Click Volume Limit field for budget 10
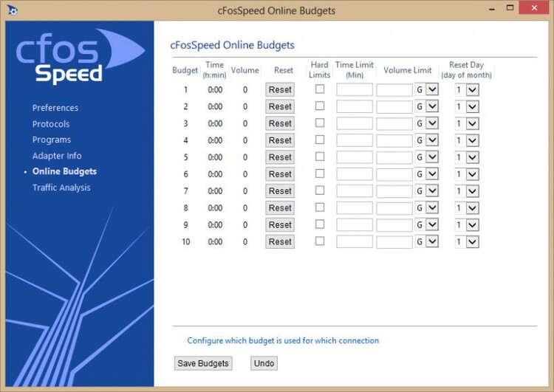This screenshot has width=554, height=392. 394,242
